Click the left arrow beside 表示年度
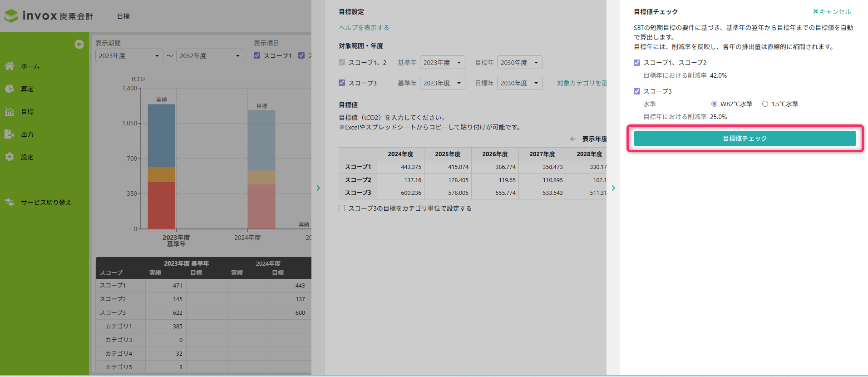868x377 pixels. [x=573, y=139]
